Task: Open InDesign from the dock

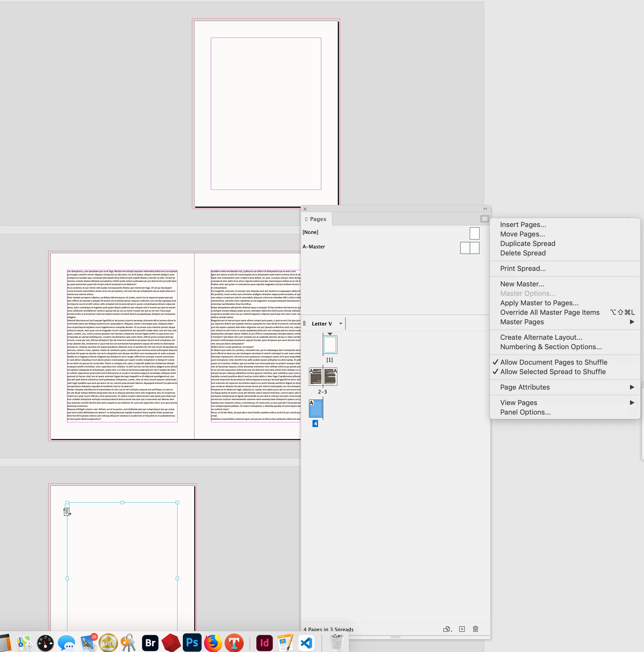Action: [264, 643]
